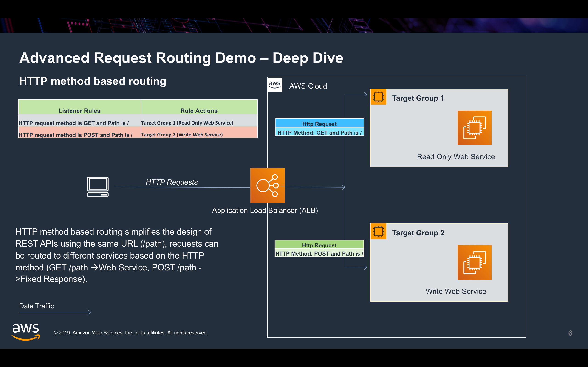The width and height of the screenshot is (588, 367).
Task: Click the HTTP Requests arrow label
Action: 172,182
